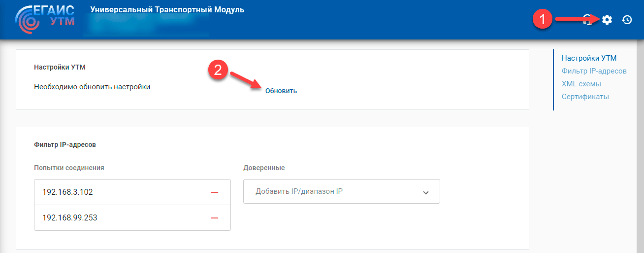The image size is (644, 253).
Task: Open XML схемы in side navigation
Action: coord(581,84)
